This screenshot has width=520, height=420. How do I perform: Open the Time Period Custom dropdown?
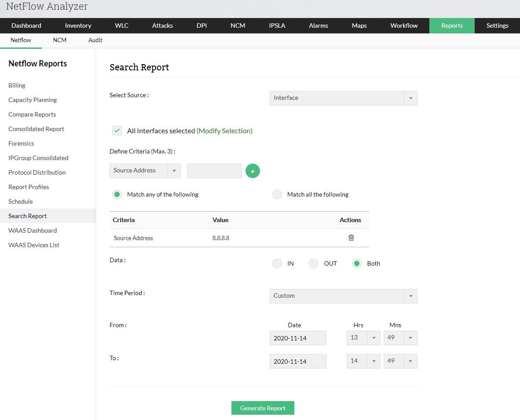pos(343,296)
